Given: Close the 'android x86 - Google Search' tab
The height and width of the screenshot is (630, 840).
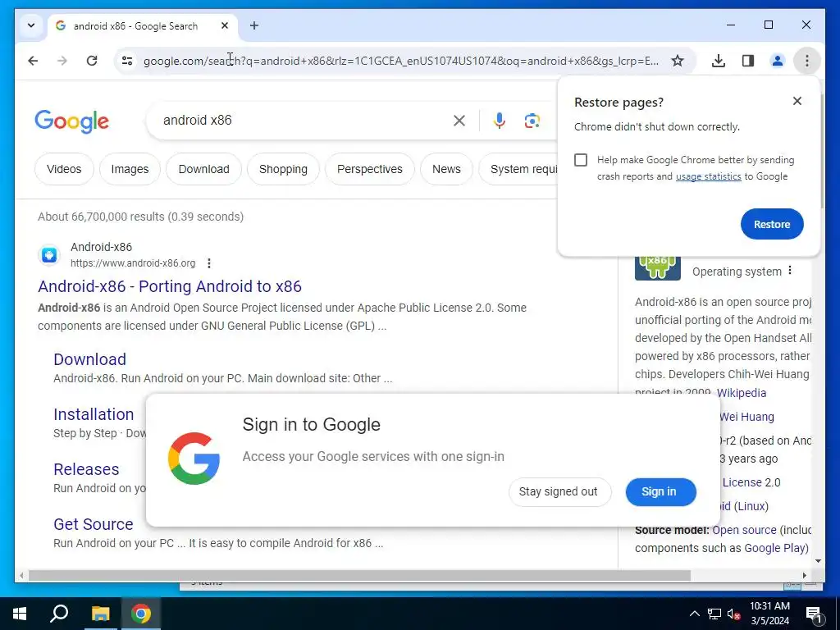Looking at the screenshot, I should (x=225, y=25).
